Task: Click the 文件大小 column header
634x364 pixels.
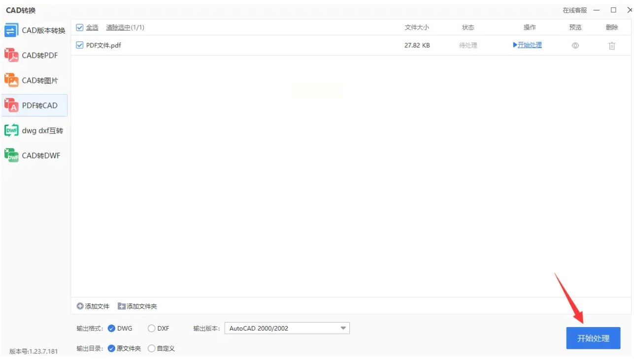Action: point(417,28)
